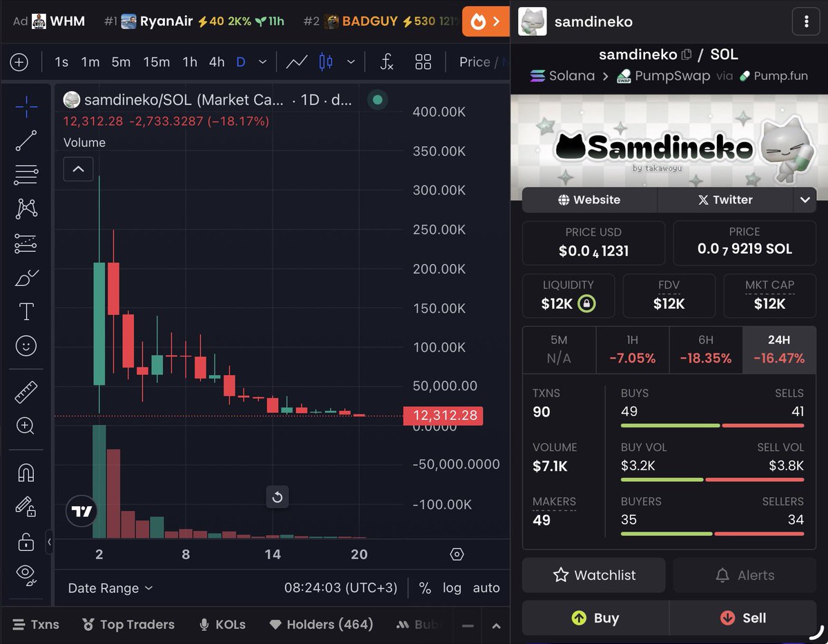Image resolution: width=828 pixels, height=644 pixels.
Task: Activate the ruler measure tool
Action: click(26, 392)
